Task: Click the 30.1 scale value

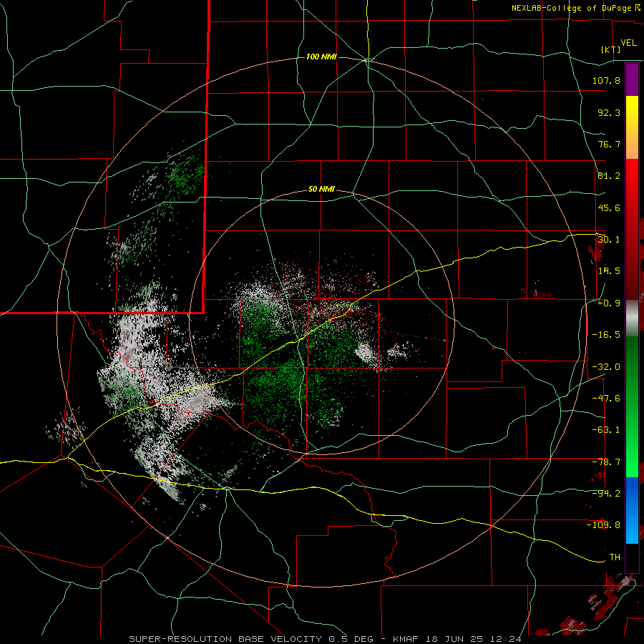Action: 609,240
